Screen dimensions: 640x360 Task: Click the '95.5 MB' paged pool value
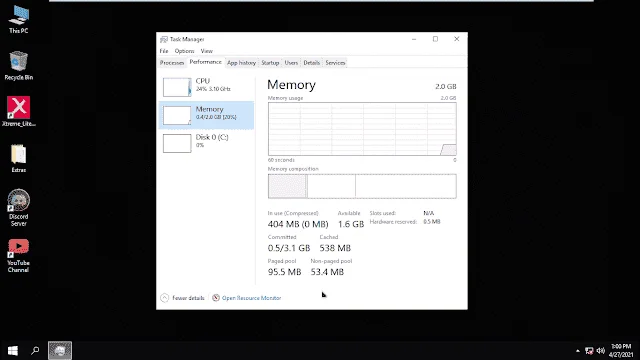tap(284, 272)
